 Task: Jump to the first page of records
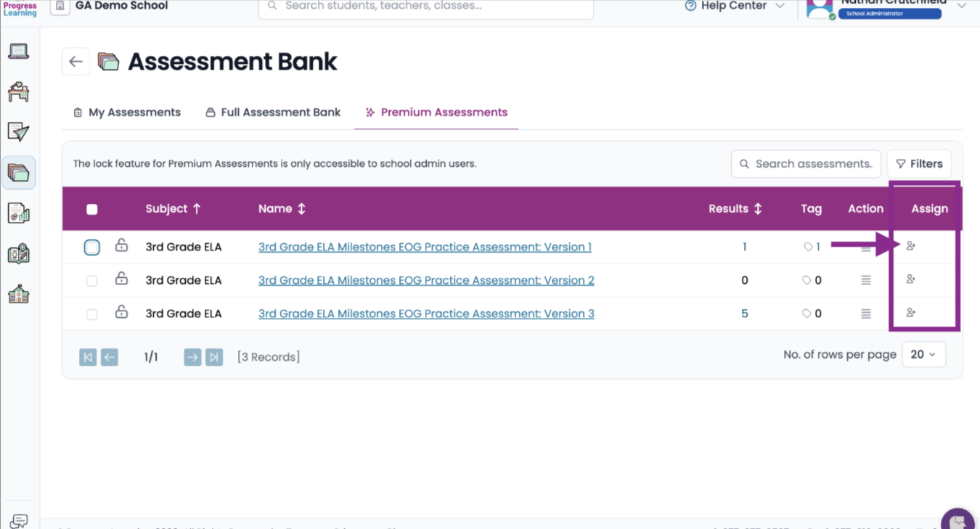[88, 357]
